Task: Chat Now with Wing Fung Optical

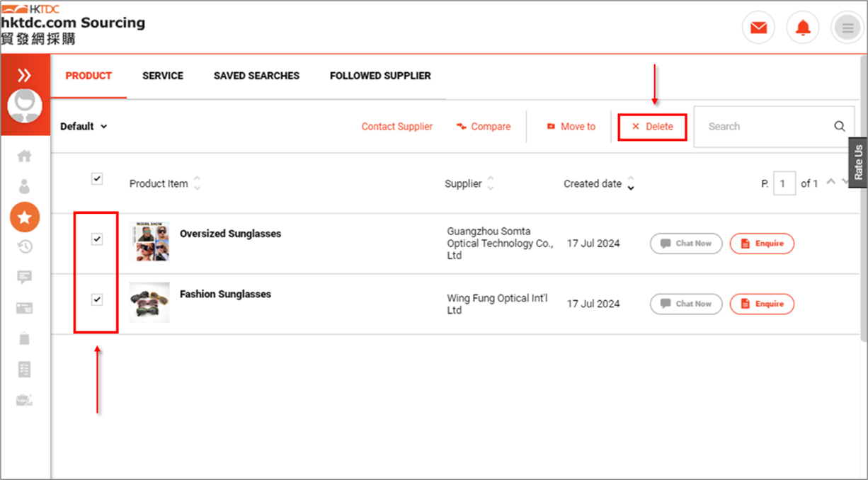Action: [x=686, y=304]
